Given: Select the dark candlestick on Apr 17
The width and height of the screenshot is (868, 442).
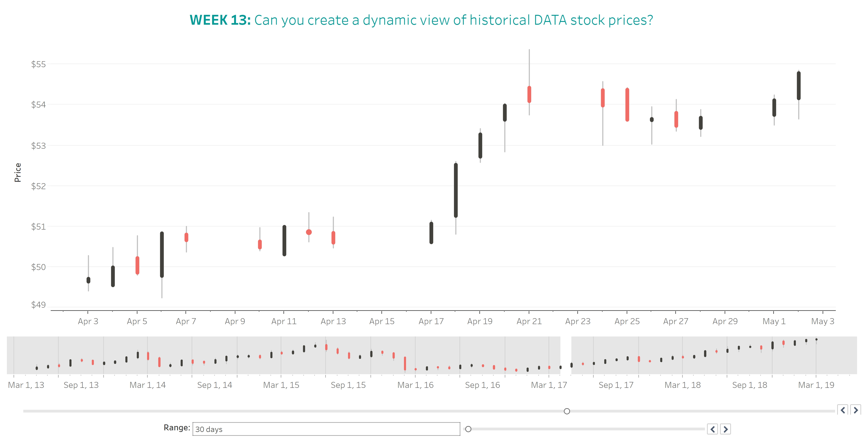Looking at the screenshot, I should tap(431, 233).
